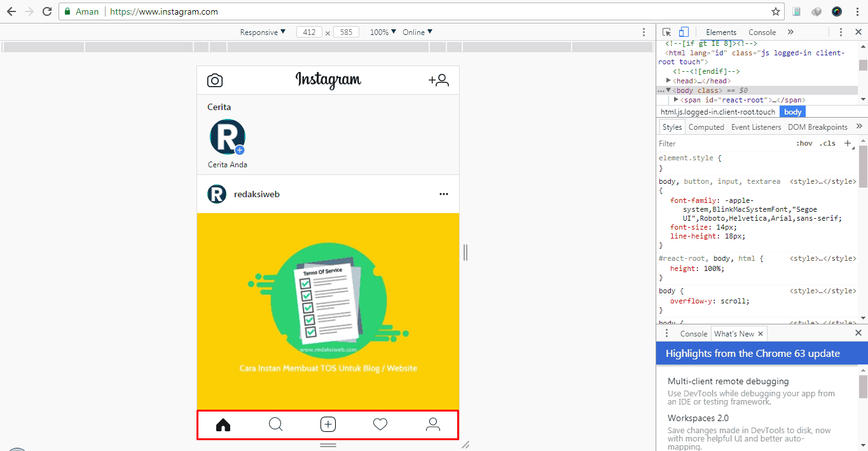868x451 pixels.
Task: Open DevTools customize menu three dots
Action: [841, 32]
